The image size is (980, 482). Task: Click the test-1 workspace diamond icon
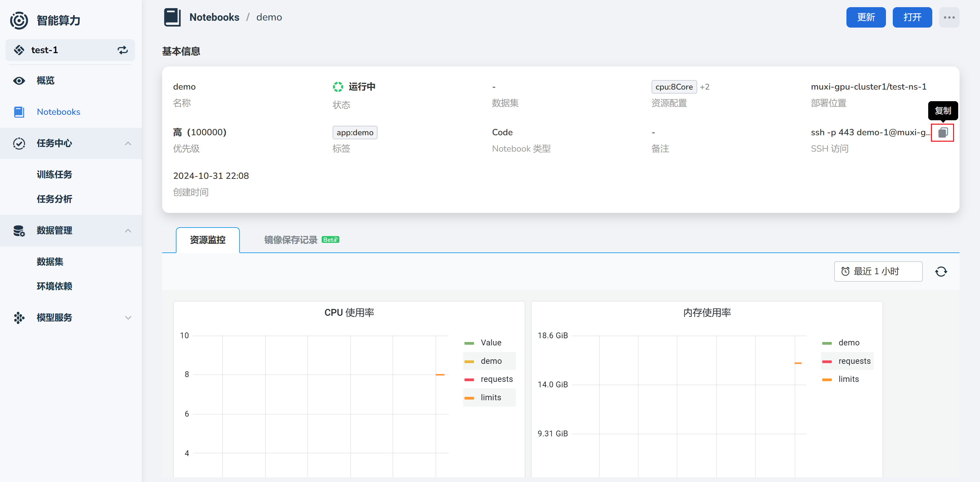coord(19,50)
